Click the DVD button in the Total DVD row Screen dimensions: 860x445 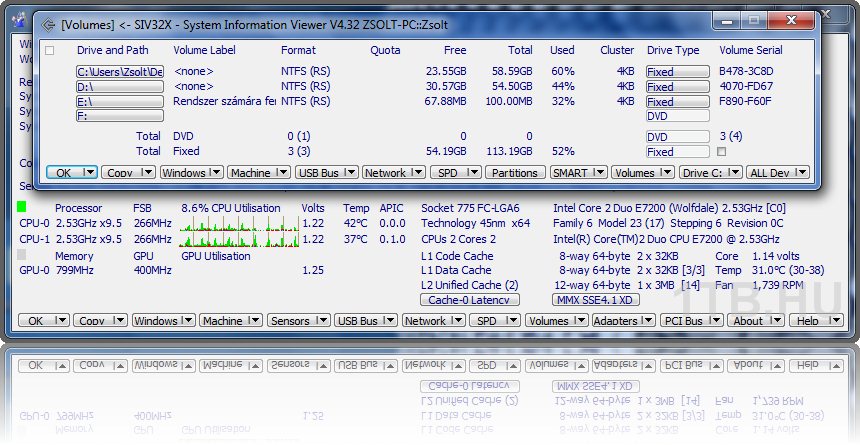click(x=677, y=136)
